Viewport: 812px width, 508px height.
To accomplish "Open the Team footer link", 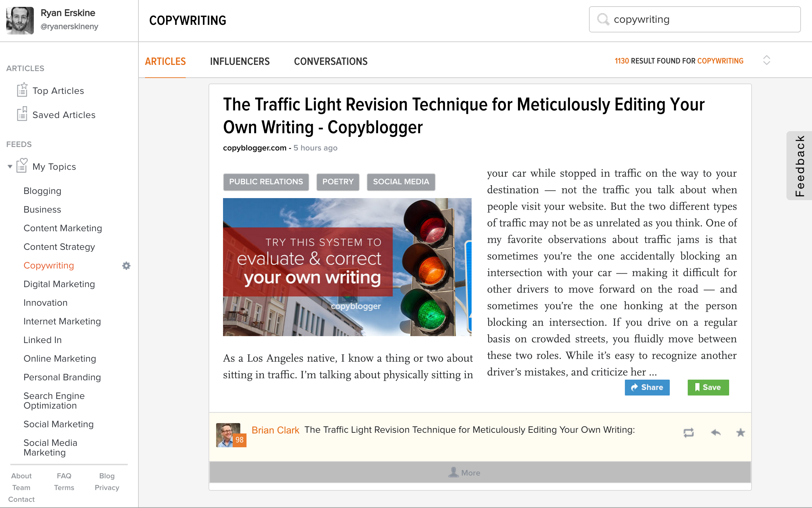I will tap(21, 488).
